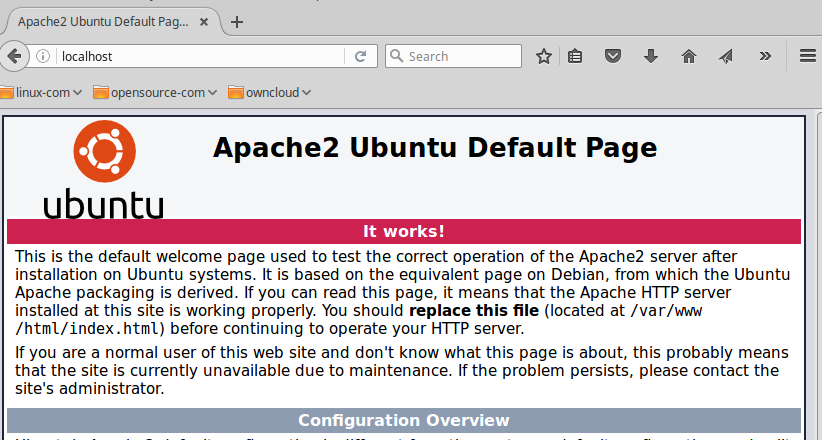The height and width of the screenshot is (440, 822).
Task: Click the localhost address bar
Action: click(x=200, y=57)
